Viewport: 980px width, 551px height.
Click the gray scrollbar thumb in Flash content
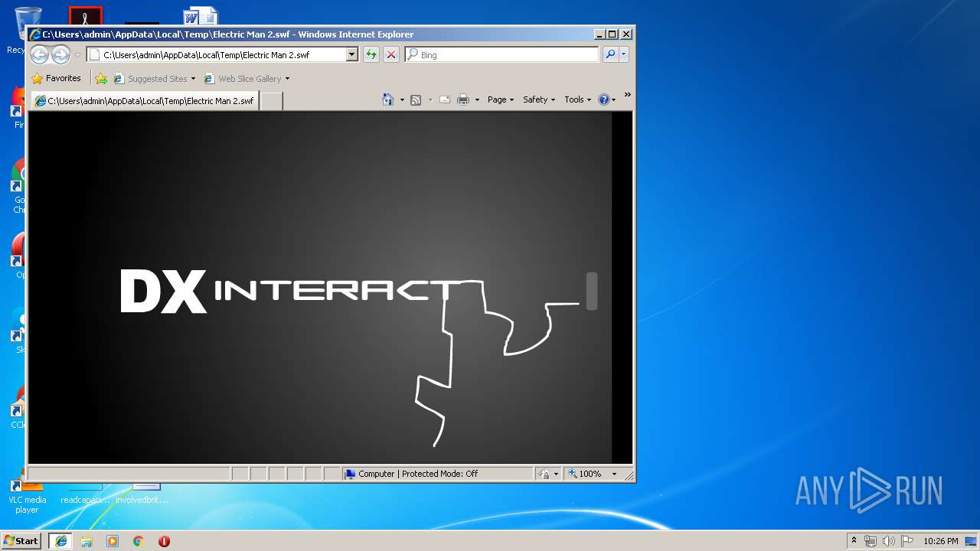[592, 291]
